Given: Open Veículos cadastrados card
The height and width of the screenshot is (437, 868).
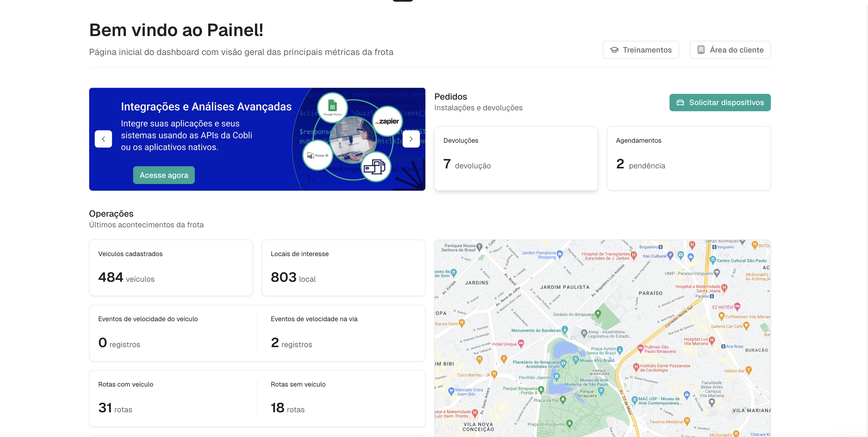Looking at the screenshot, I should point(171,268).
